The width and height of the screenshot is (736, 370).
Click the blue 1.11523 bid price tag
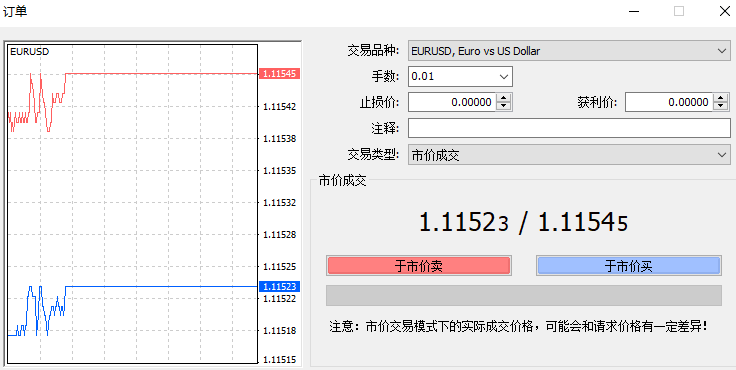pos(279,286)
